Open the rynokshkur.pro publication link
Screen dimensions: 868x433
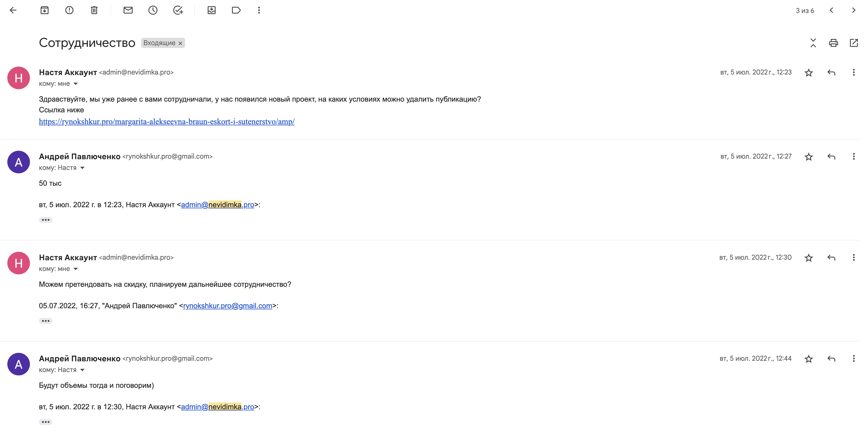point(167,122)
